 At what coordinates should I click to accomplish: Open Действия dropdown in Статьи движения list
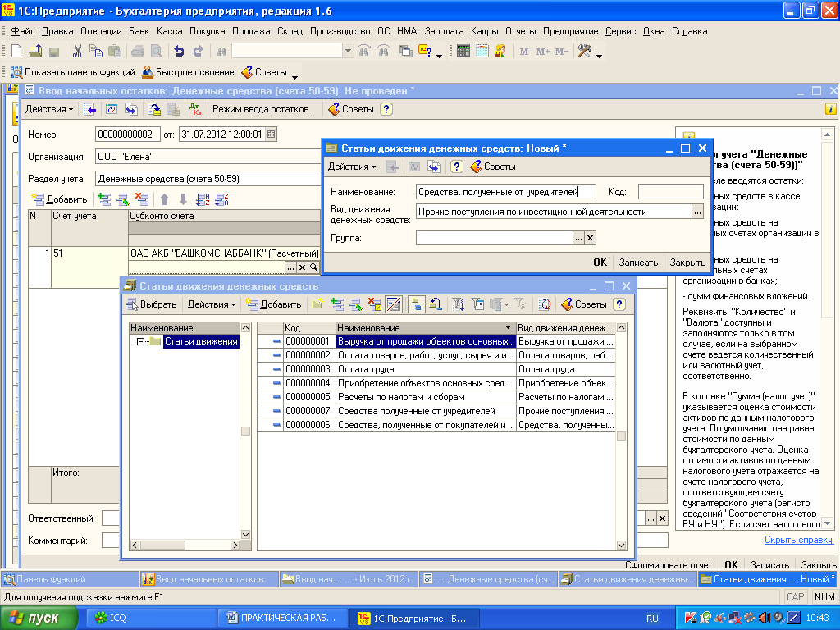(x=211, y=305)
